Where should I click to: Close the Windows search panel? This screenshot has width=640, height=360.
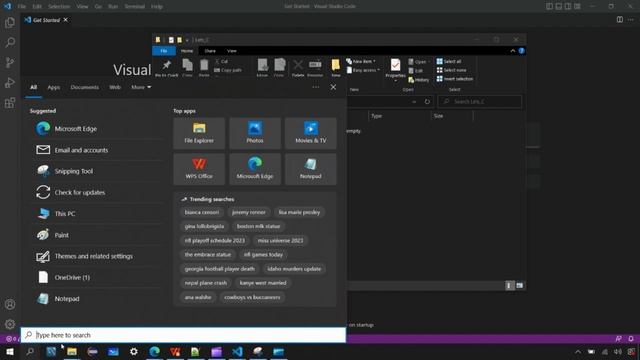(333, 87)
